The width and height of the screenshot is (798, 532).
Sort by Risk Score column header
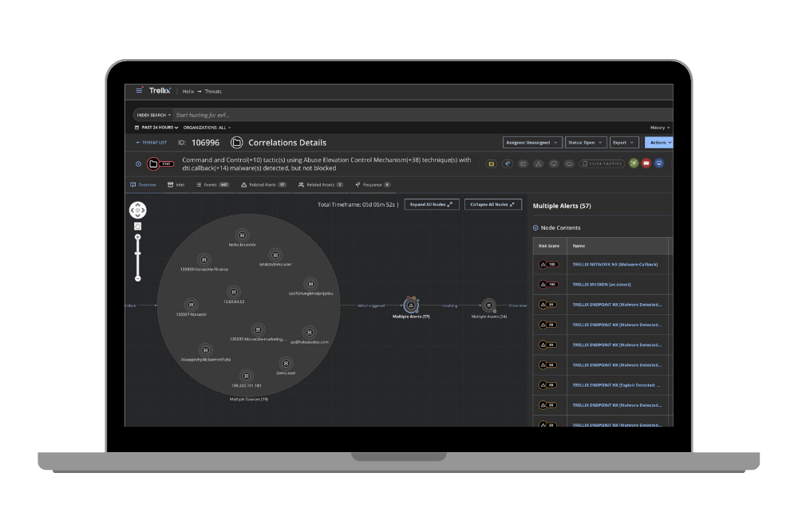pos(549,246)
